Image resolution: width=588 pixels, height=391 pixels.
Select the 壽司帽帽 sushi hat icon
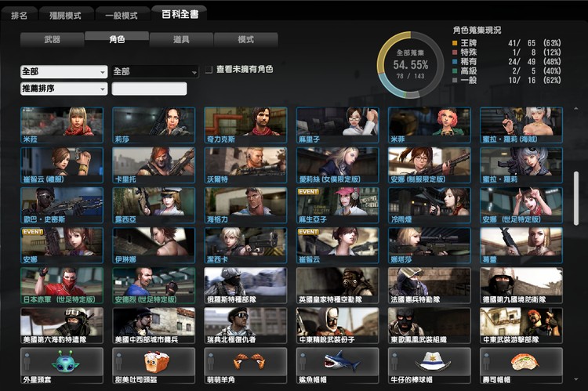[x=521, y=362]
